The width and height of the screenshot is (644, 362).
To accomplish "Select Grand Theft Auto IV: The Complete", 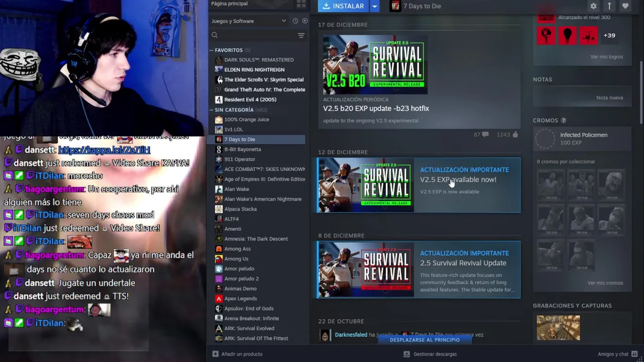I will tap(265, 89).
